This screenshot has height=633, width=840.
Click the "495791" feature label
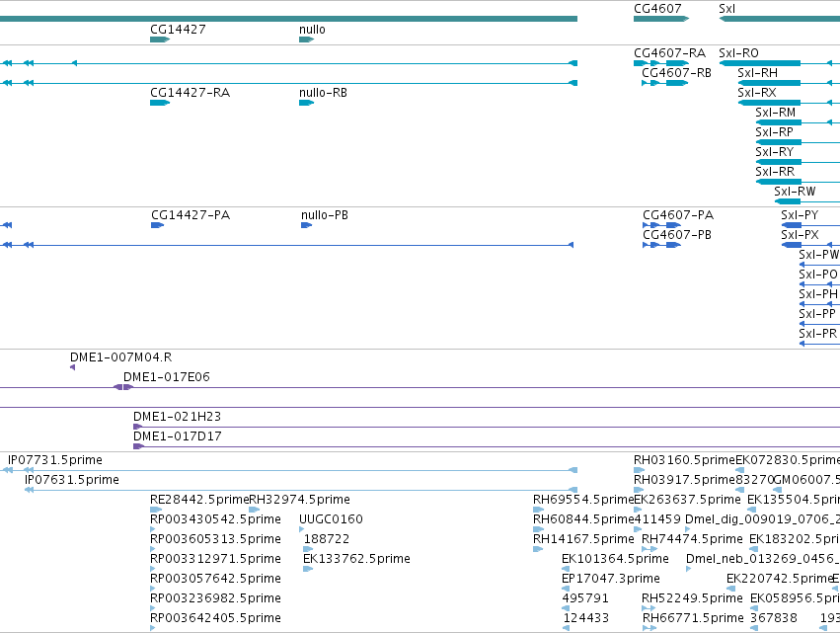click(x=585, y=598)
